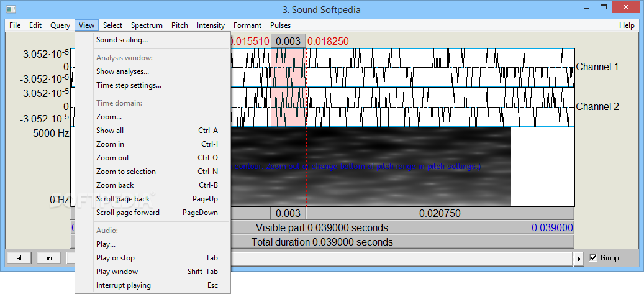The width and height of the screenshot is (644, 294).
Task: Click the blue 0.039000 end time
Action: point(552,227)
